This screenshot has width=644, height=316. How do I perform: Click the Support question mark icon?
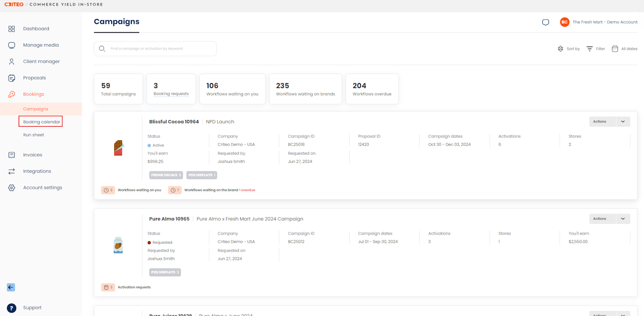coord(12,308)
